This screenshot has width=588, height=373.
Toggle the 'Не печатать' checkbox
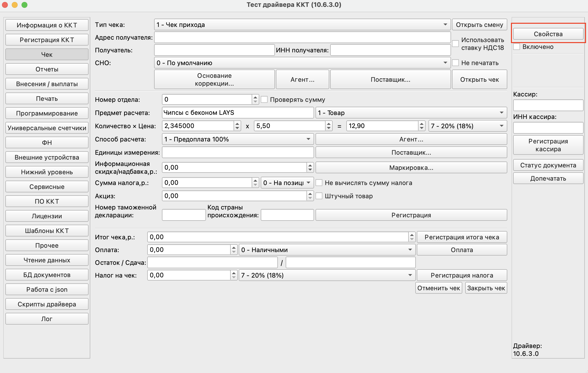(x=455, y=63)
